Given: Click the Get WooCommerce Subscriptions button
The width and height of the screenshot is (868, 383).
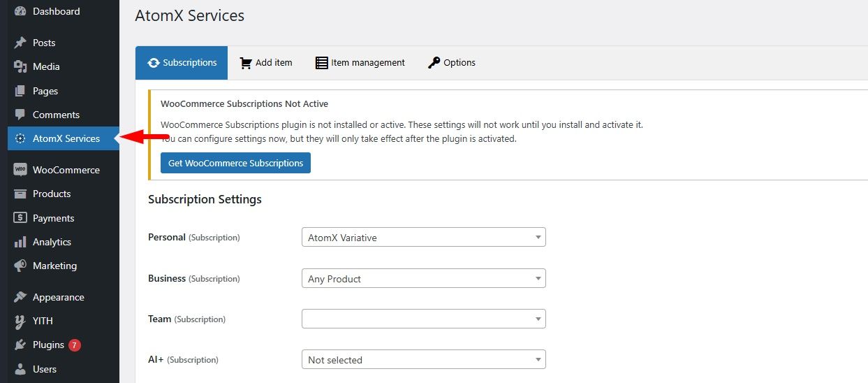Looking at the screenshot, I should (235, 163).
